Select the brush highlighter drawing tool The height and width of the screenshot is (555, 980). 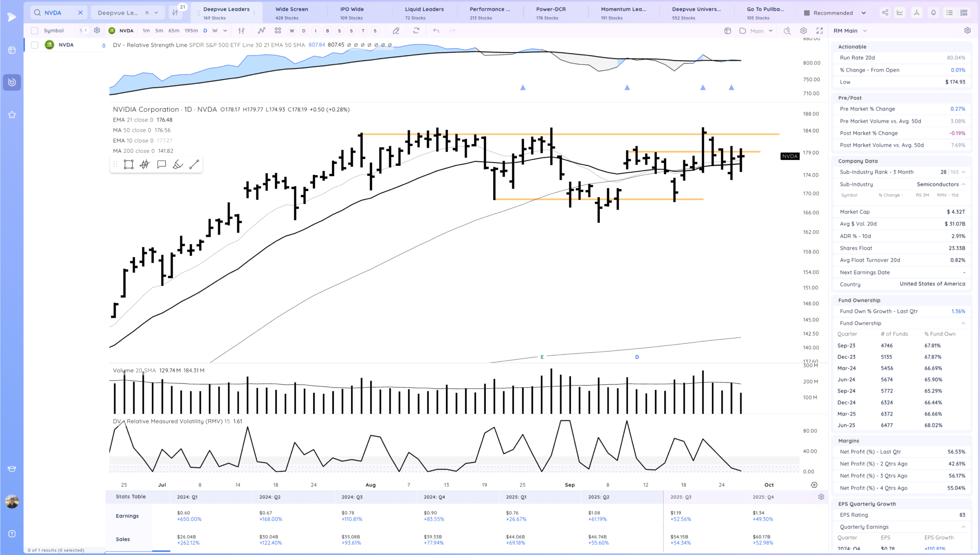tap(178, 165)
